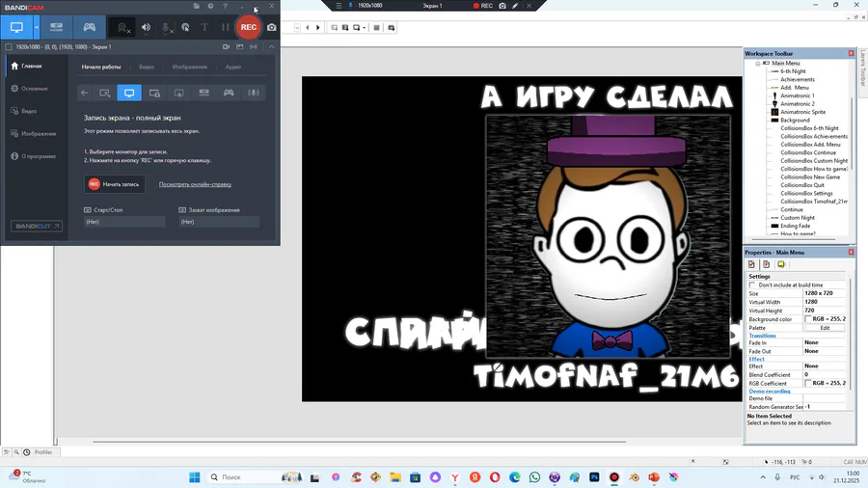Select Ending Fade in the workspace tree
868x488 pixels.
[x=795, y=226]
